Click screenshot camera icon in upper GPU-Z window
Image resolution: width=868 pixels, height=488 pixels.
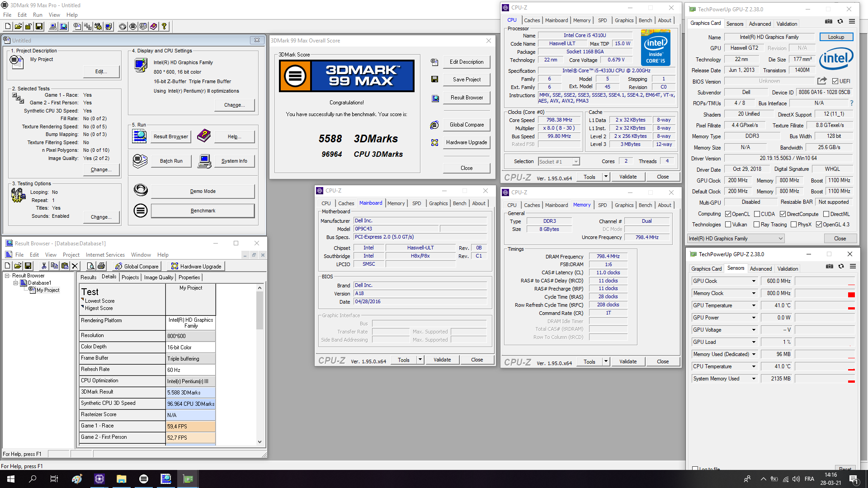pyautogui.click(x=828, y=21)
